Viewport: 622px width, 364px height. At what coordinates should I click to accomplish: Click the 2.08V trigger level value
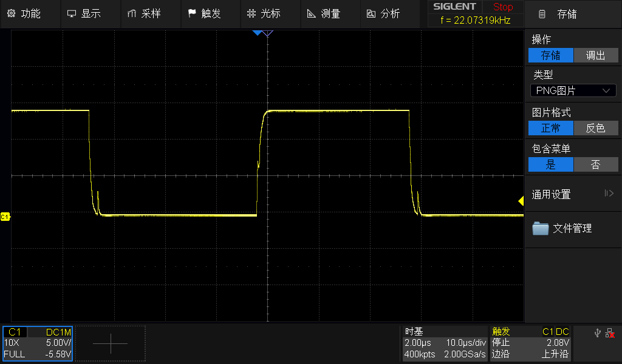558,343
